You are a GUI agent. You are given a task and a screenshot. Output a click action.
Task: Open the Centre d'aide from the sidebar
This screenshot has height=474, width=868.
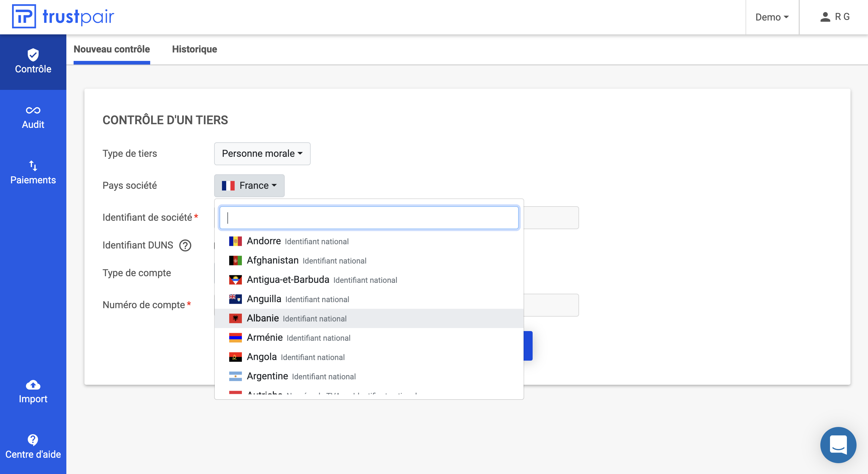tap(33, 446)
